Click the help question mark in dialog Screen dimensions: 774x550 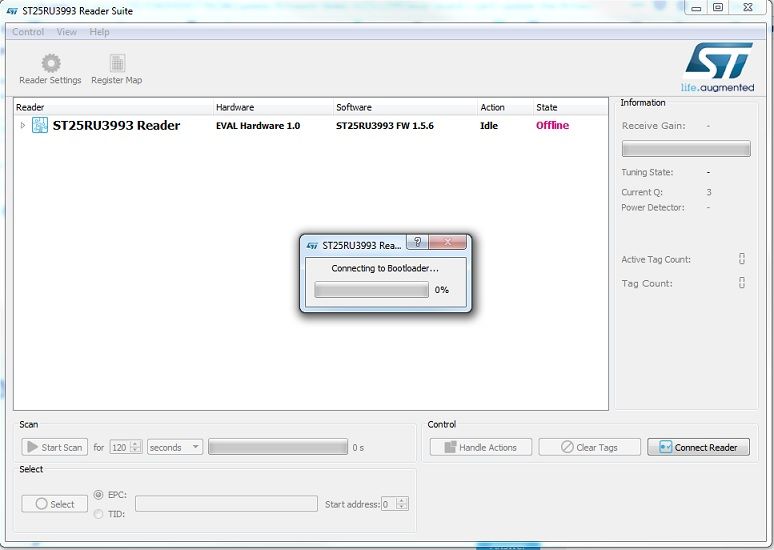pyautogui.click(x=418, y=241)
